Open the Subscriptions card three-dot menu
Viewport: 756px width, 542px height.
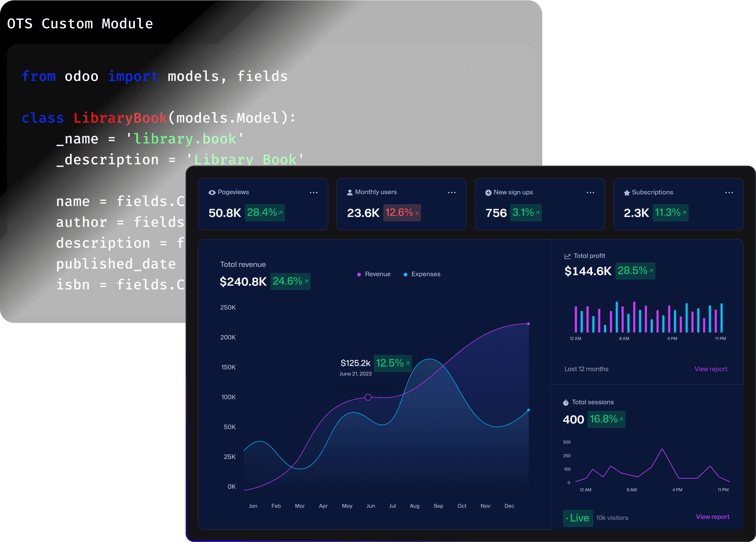[x=729, y=192]
